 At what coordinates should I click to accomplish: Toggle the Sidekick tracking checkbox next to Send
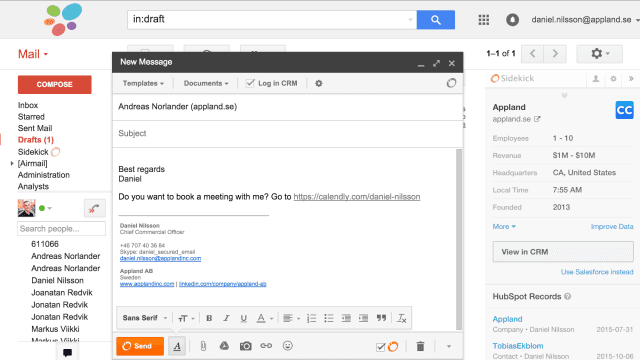tap(380, 347)
